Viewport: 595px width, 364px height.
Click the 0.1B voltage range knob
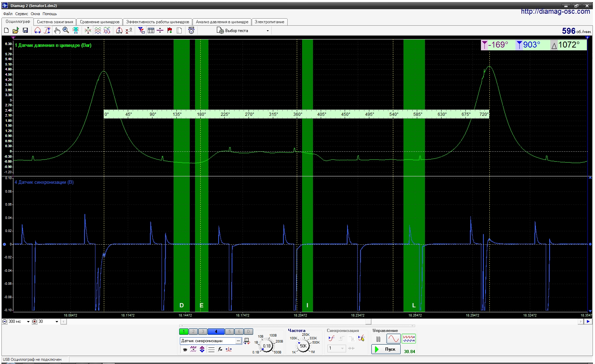click(267, 346)
